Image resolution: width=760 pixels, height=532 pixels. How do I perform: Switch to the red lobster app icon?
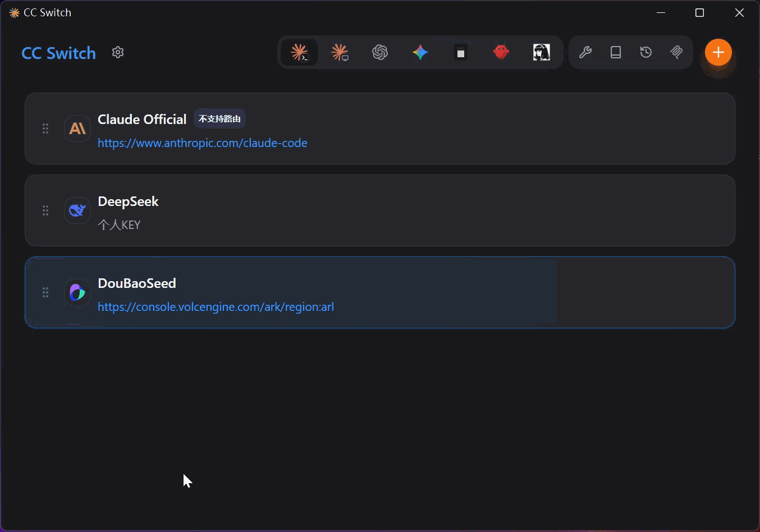click(x=501, y=52)
